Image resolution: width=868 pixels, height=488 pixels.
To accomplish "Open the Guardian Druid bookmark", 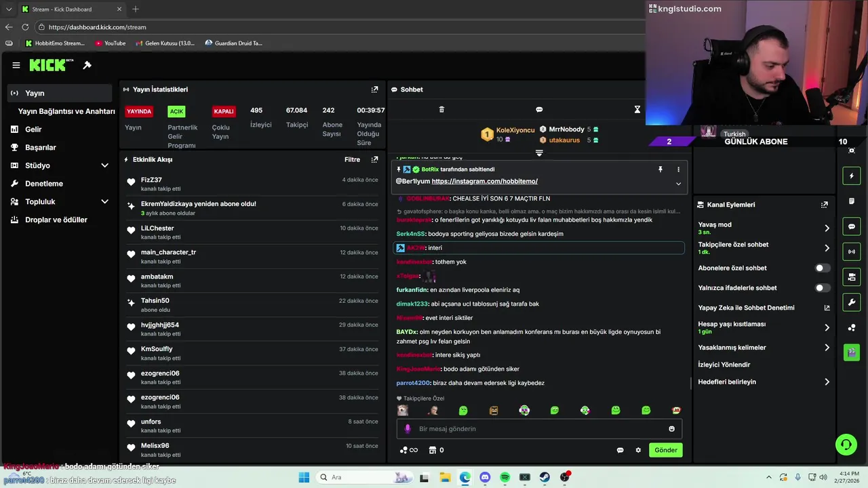I will (x=233, y=43).
